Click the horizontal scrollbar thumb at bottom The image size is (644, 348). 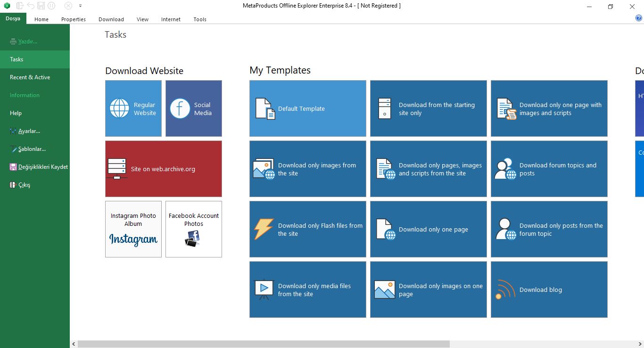(x=264, y=344)
